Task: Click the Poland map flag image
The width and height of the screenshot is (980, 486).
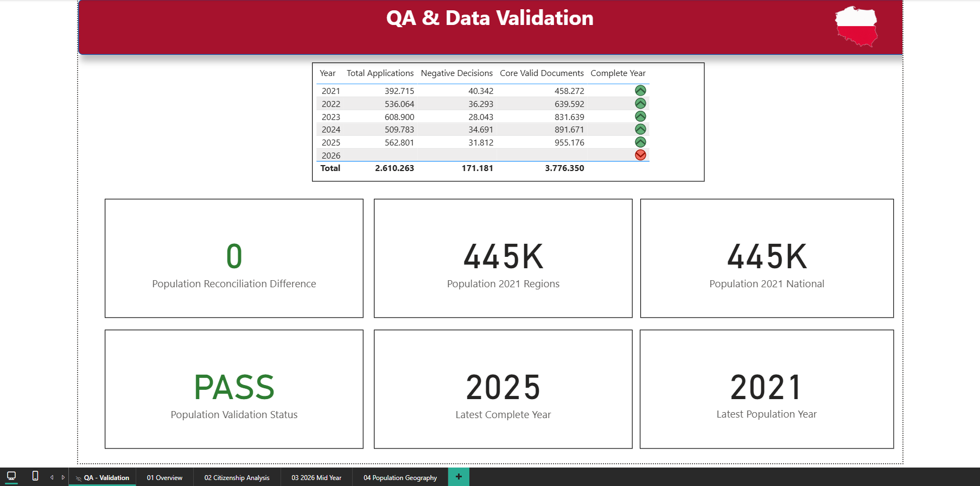Action: [856, 26]
